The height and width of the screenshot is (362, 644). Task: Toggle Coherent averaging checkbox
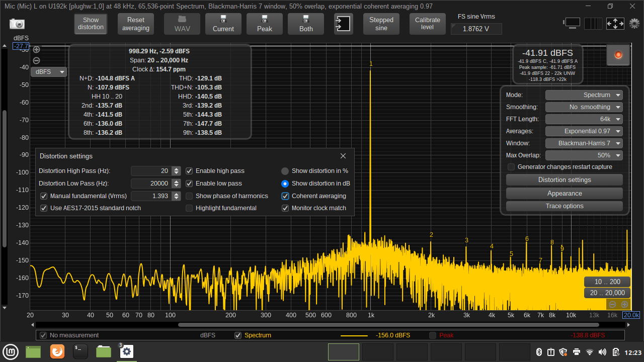[x=285, y=196]
